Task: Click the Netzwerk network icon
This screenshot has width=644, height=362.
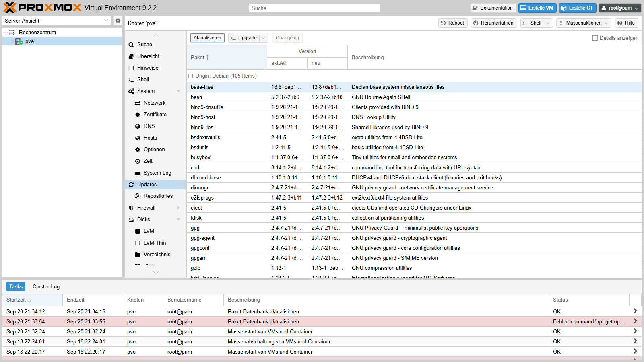Action: point(138,103)
